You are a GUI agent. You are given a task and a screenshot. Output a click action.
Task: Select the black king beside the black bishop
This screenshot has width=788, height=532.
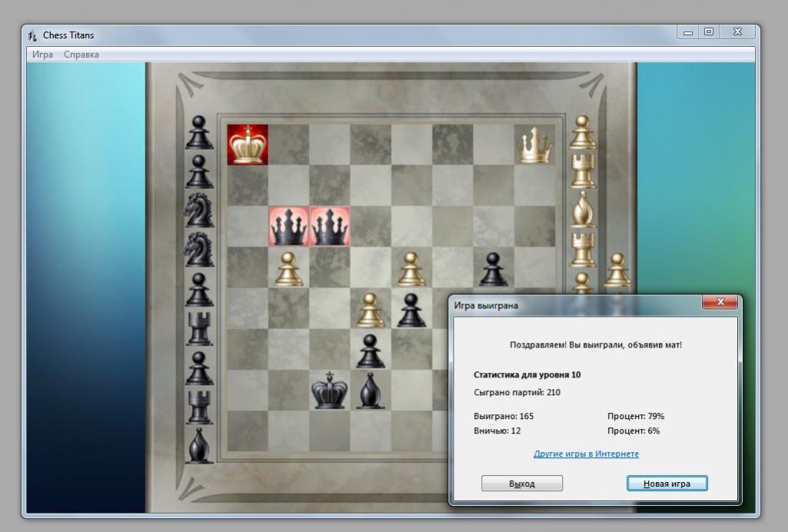tap(330, 391)
